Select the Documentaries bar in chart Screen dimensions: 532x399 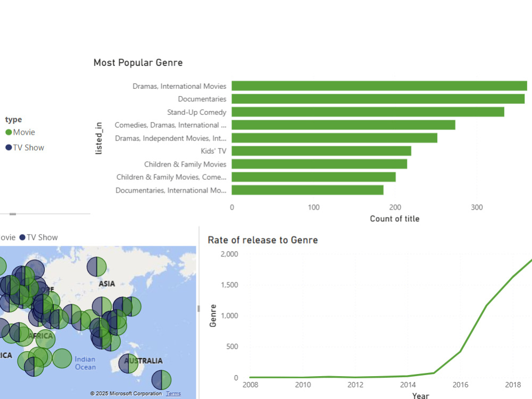tap(378, 99)
